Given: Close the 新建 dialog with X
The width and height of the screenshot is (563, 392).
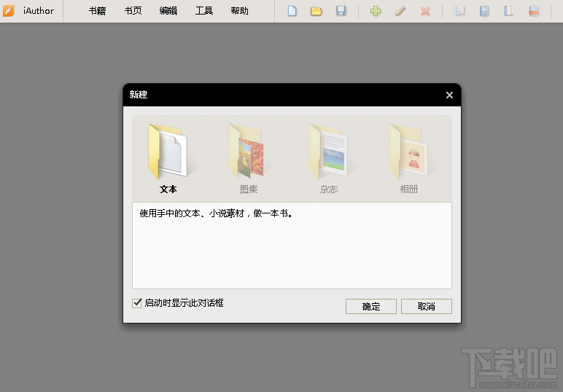Looking at the screenshot, I should coord(449,95).
